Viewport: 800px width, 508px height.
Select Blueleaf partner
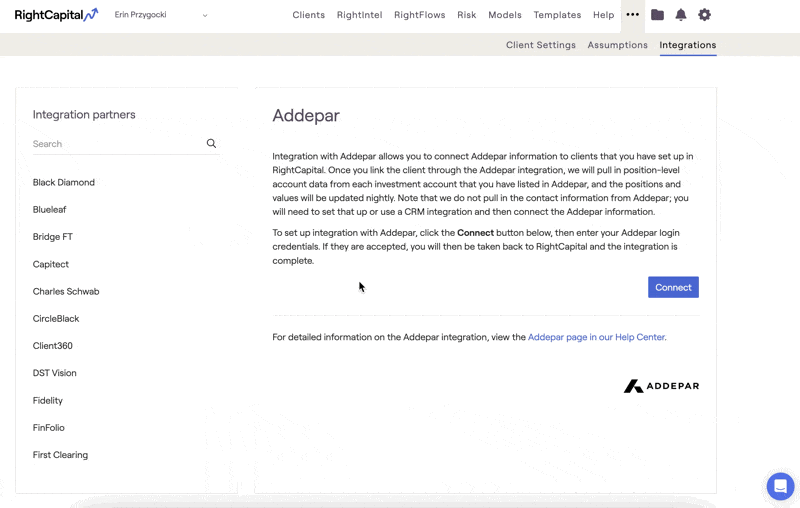pos(49,210)
